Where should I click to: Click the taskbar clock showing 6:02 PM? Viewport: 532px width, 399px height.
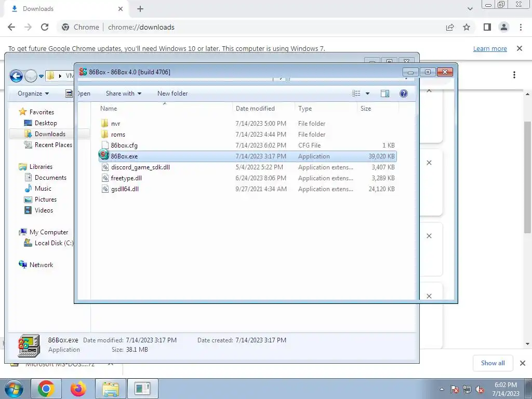(506, 389)
